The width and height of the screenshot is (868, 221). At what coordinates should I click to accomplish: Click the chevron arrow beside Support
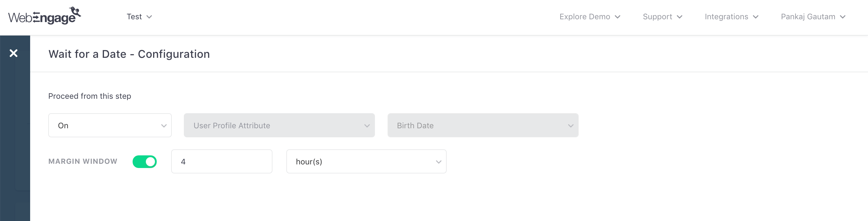pyautogui.click(x=679, y=17)
